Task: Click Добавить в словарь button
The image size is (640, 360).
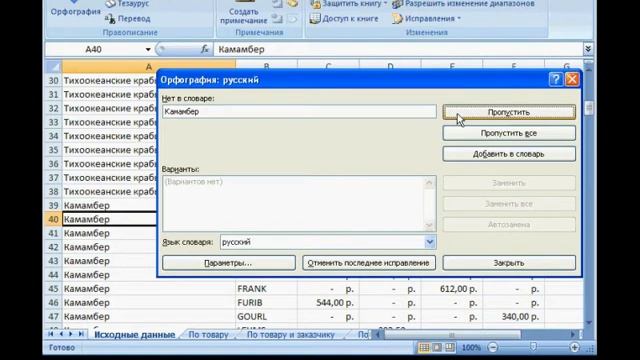Action: coord(509,154)
